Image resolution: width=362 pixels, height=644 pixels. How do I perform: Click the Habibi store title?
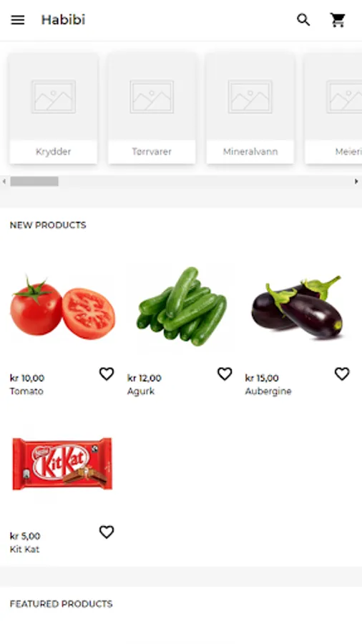(63, 20)
